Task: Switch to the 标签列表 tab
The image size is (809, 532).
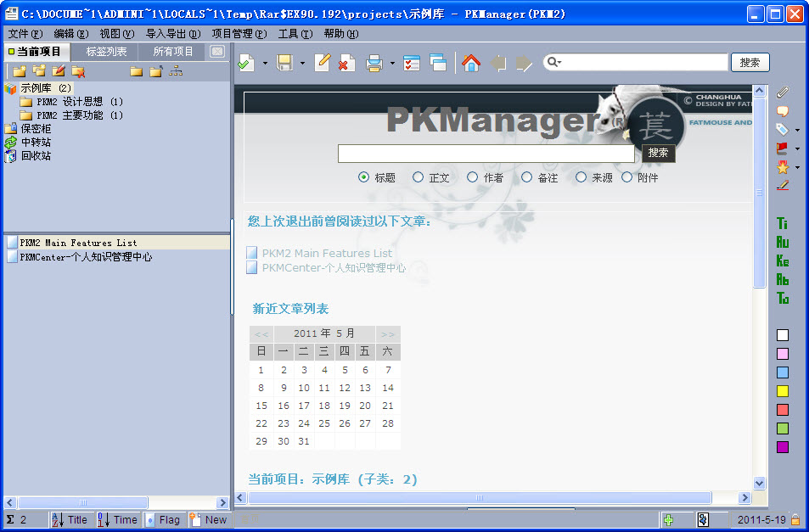Action: click(x=106, y=52)
